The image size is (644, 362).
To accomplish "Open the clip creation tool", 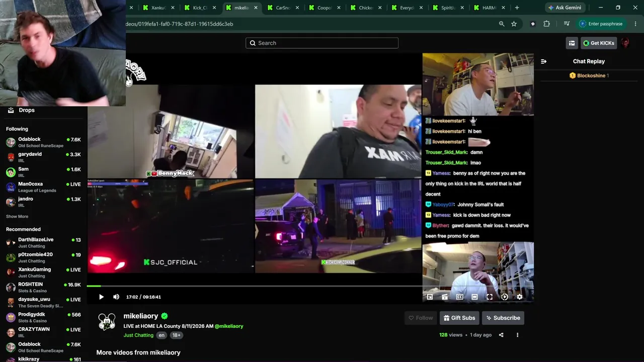I will [x=445, y=297].
